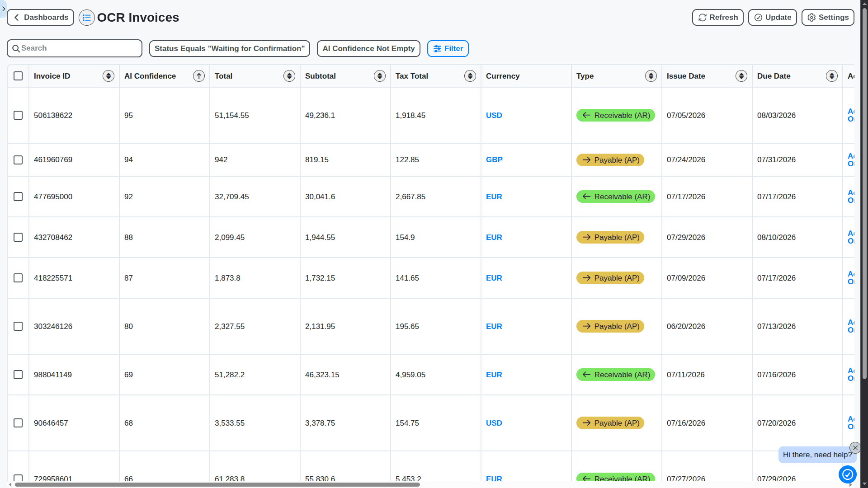868x488 pixels.
Task: Click Payable (AP) badge for invoice 90646457
Action: (610, 423)
